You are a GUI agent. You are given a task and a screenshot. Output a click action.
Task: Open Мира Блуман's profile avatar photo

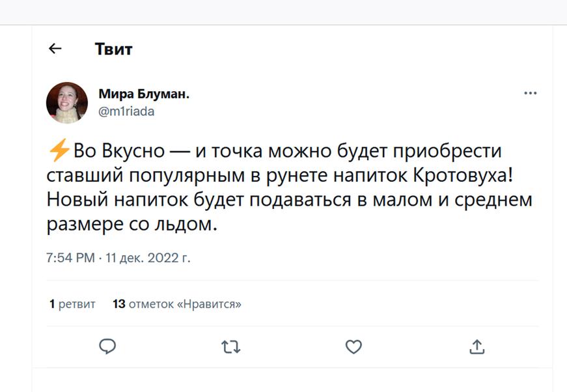click(x=66, y=102)
